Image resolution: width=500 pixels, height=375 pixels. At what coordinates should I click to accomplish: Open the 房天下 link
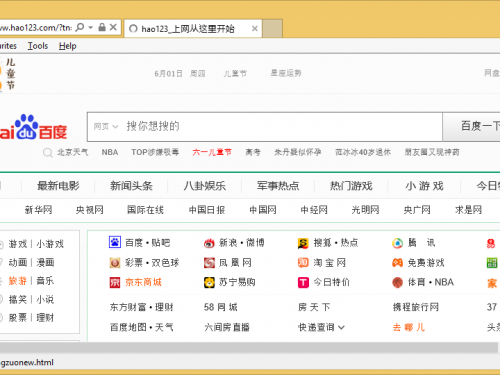pyautogui.click(x=314, y=307)
